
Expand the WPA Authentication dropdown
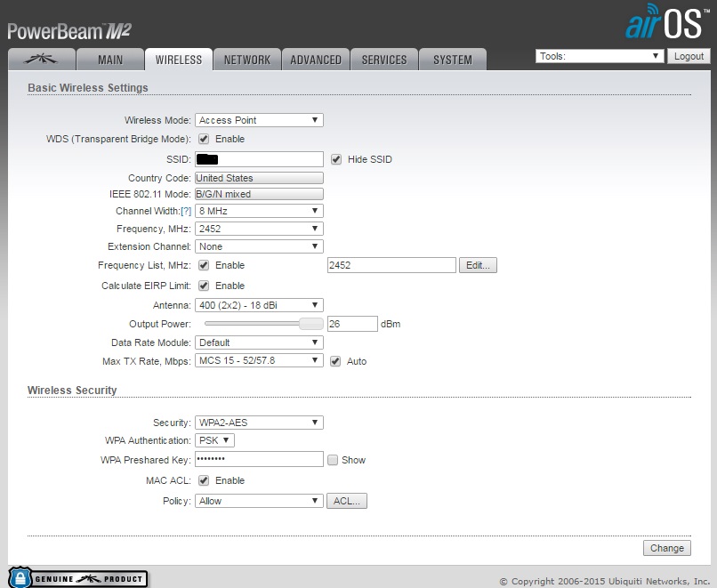click(x=214, y=440)
